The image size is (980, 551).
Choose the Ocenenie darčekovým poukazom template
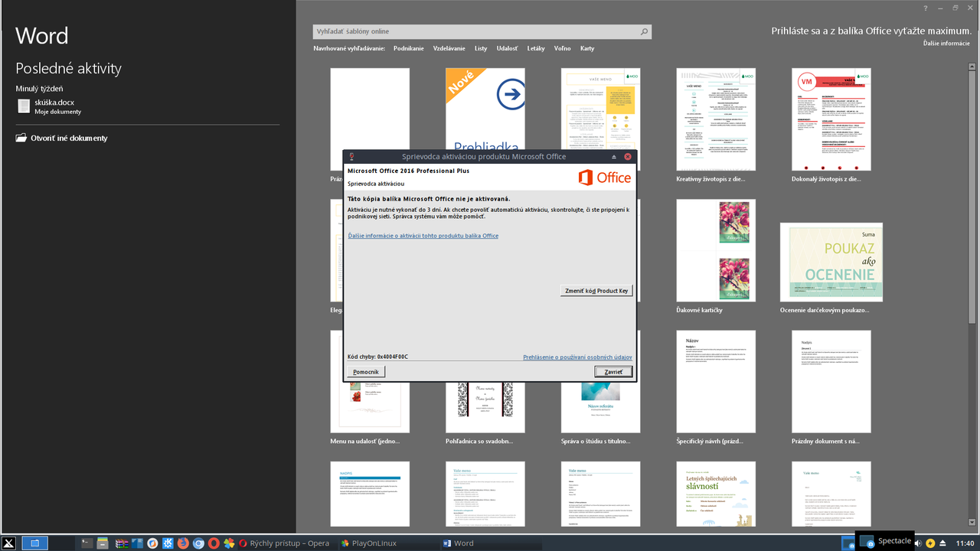click(831, 262)
